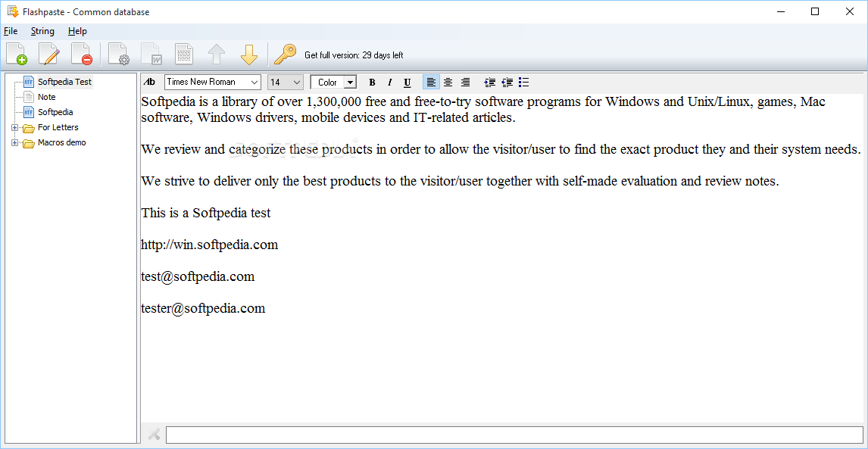868x449 pixels.
Task: Click the edit string pencil icon
Action: [x=49, y=55]
